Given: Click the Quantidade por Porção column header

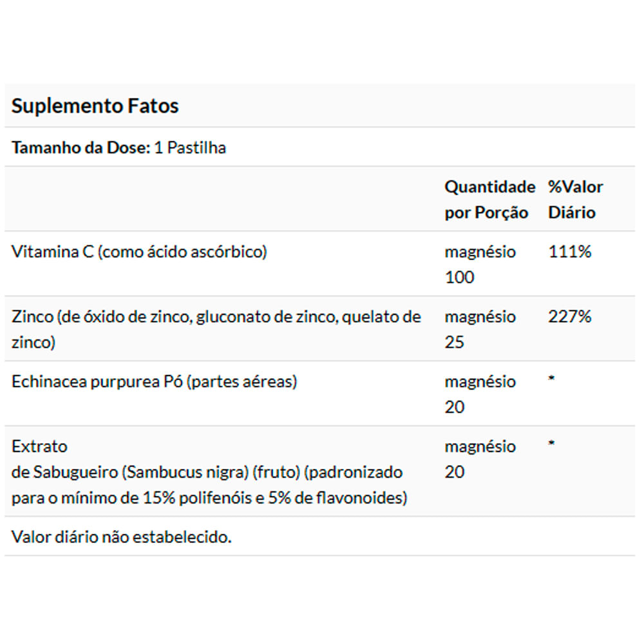Looking at the screenshot, I should [x=489, y=200].
